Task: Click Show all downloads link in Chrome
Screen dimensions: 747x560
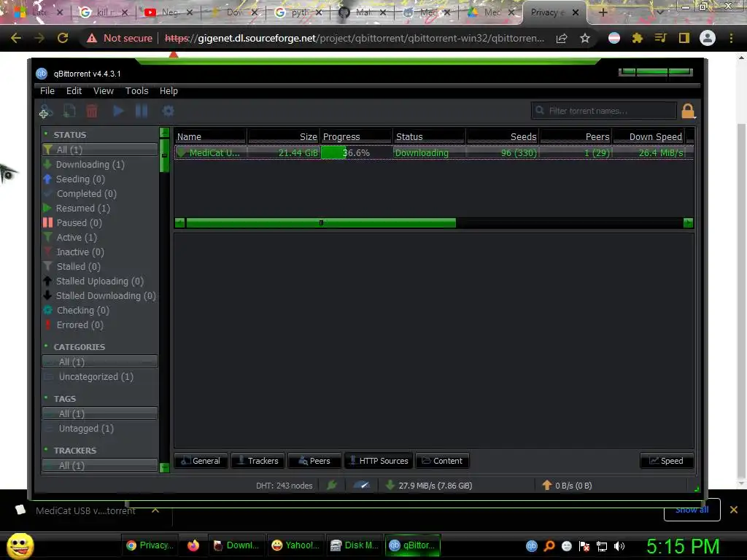Action: [x=692, y=510]
